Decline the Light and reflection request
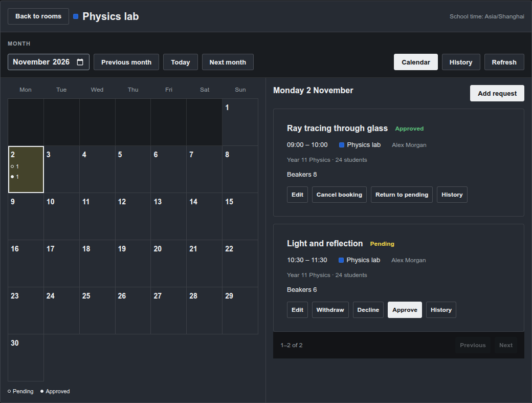Image resolution: width=532 pixels, height=403 pixels. pyautogui.click(x=368, y=310)
